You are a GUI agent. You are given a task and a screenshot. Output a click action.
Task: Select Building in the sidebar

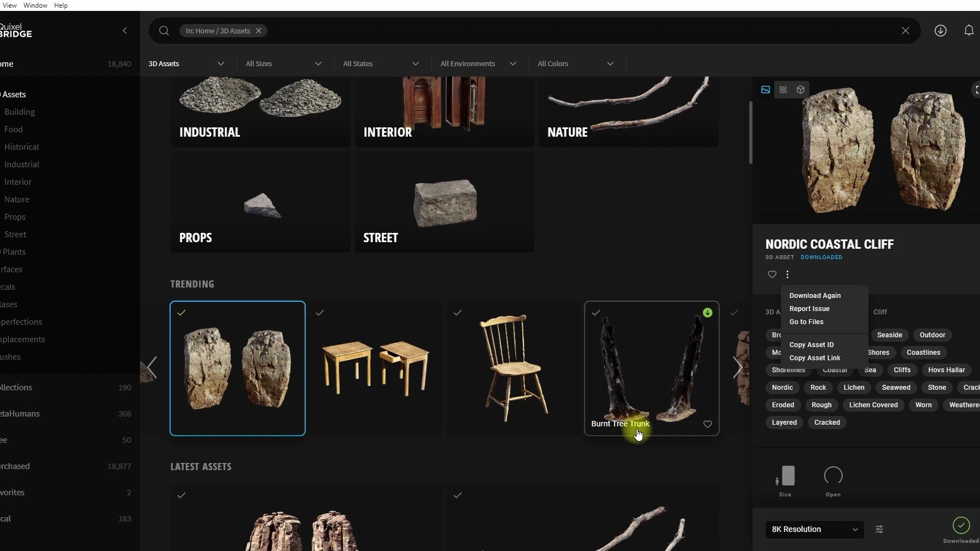point(20,112)
